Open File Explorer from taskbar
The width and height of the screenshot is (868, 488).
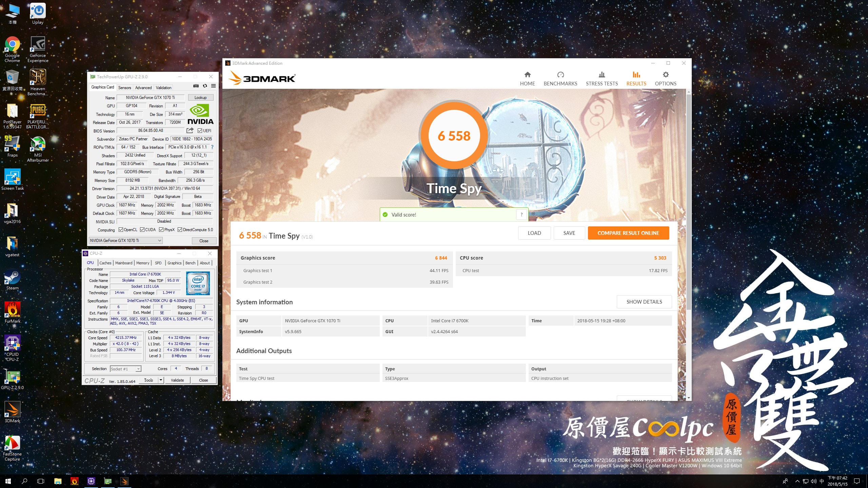pos(58,481)
